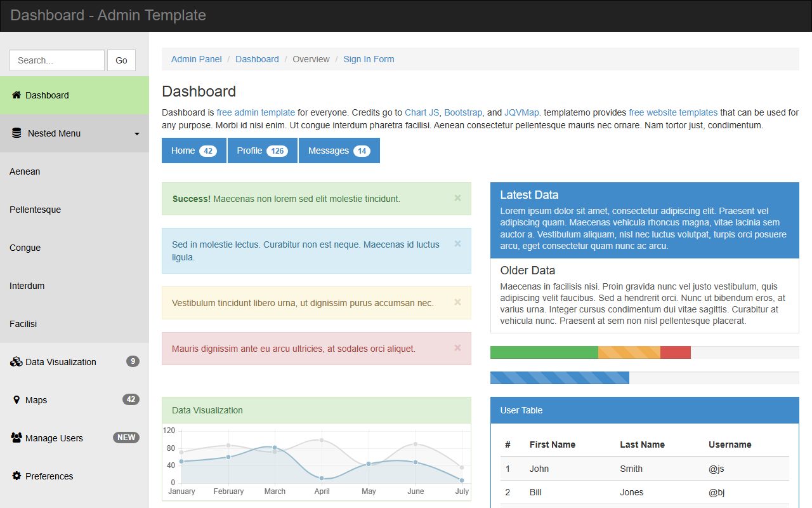The image size is (812, 508).
Task: Open the Admin Panel breadcrumb link
Action: [197, 59]
